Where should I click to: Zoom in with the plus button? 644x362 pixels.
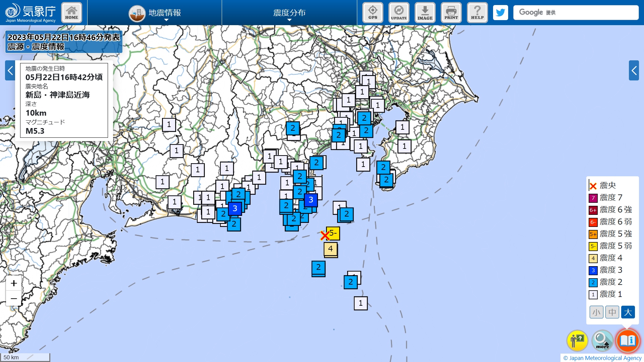click(14, 283)
